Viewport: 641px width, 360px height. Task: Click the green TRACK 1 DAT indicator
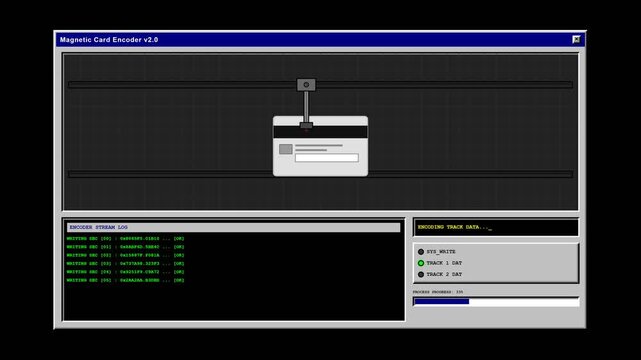(421, 263)
